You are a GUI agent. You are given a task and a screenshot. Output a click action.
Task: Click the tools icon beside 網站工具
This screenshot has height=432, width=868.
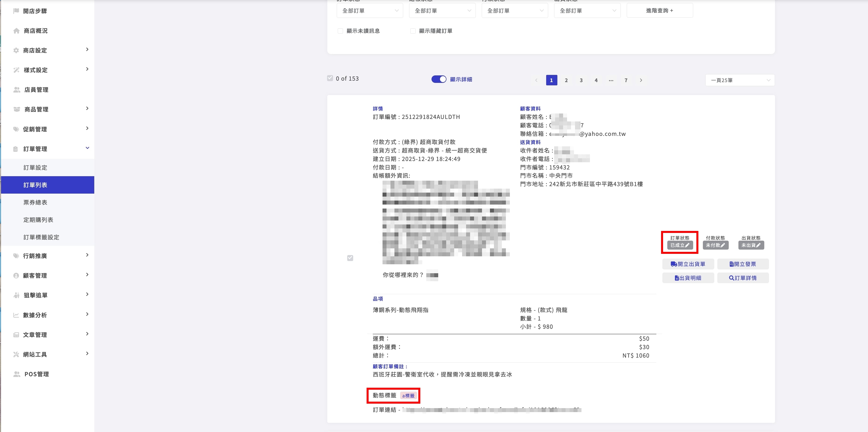16,354
